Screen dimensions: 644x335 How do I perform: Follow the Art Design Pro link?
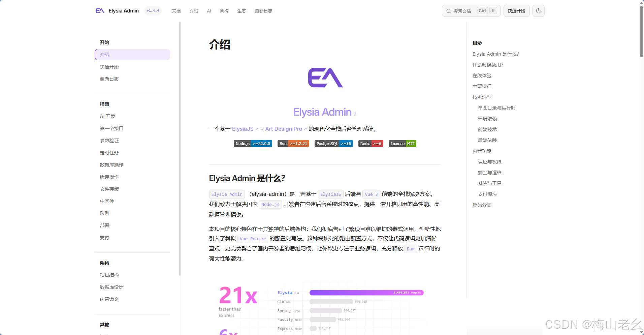coord(286,129)
